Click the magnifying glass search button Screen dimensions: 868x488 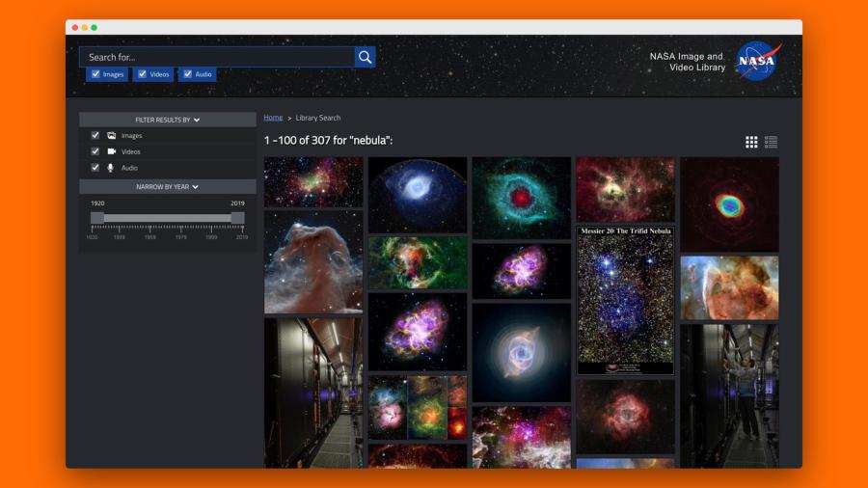pos(365,57)
